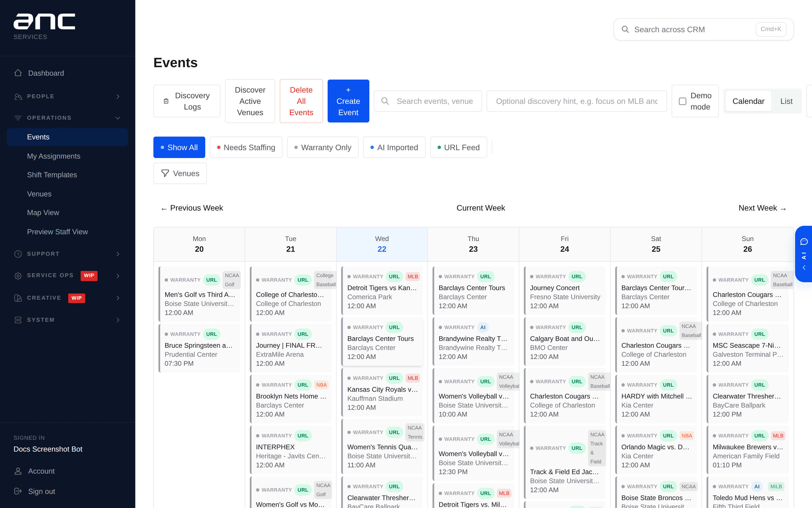Click the Search across CRM field
This screenshot has height=508, width=812.
pyautogui.click(x=704, y=30)
